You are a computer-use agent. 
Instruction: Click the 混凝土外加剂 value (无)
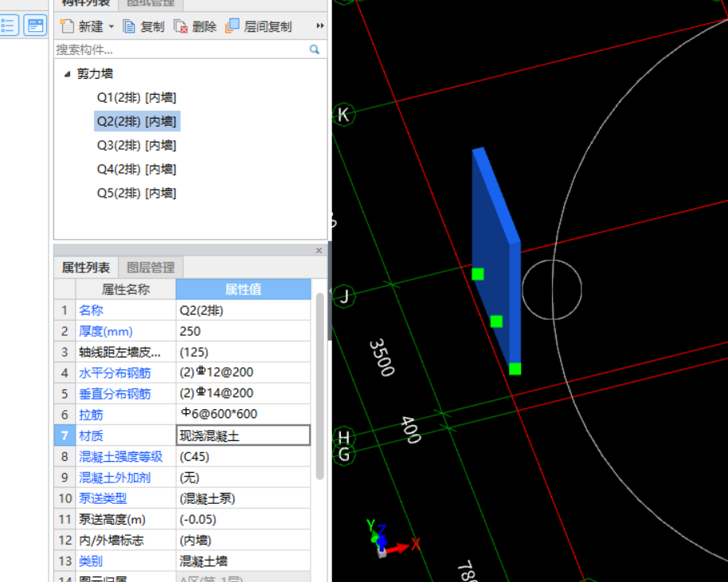(243, 478)
